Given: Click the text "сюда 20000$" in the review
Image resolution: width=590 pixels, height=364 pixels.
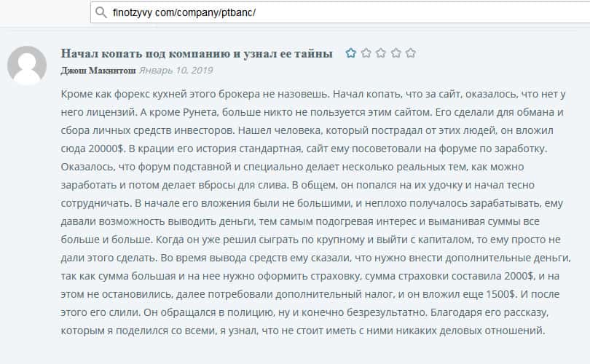Looking at the screenshot, I should (x=93, y=149).
